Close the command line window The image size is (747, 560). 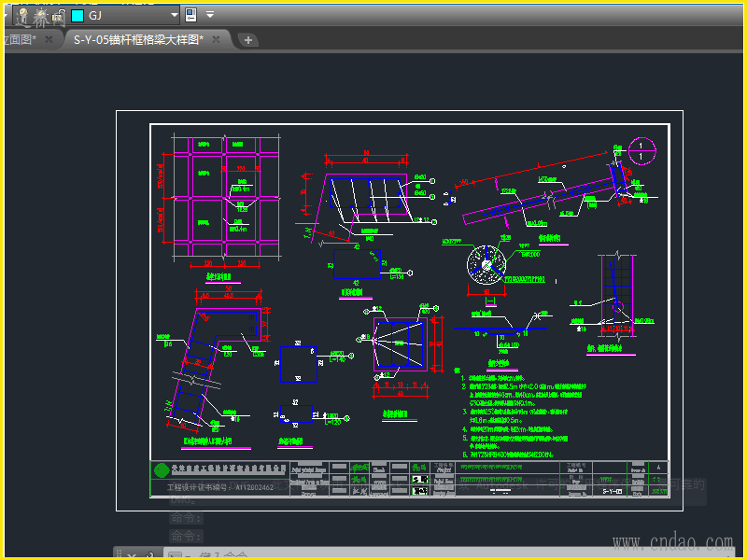point(132,555)
